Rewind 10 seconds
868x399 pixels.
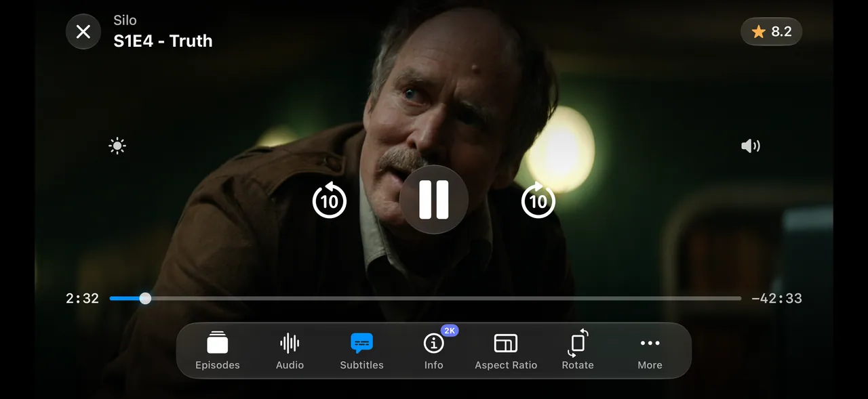tap(330, 200)
